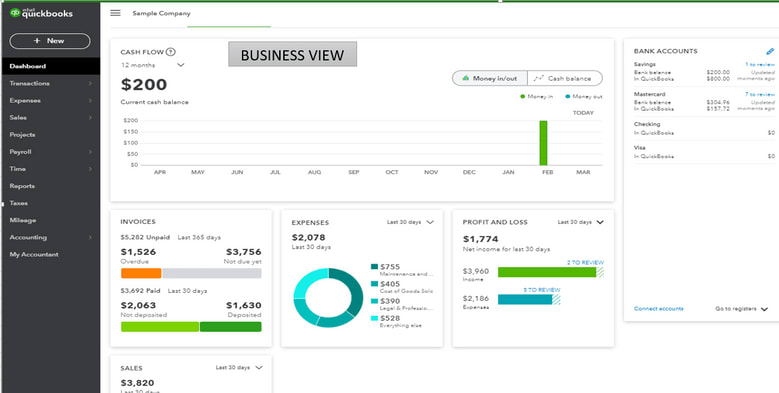Open the 12 months period dropdown

pyautogui.click(x=153, y=65)
